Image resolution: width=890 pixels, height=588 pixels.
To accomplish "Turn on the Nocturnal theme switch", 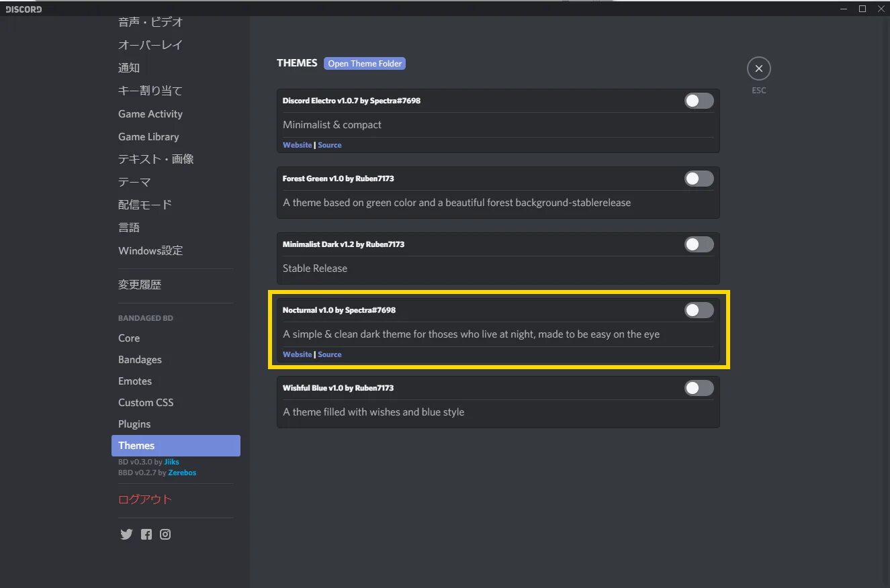I will (699, 310).
